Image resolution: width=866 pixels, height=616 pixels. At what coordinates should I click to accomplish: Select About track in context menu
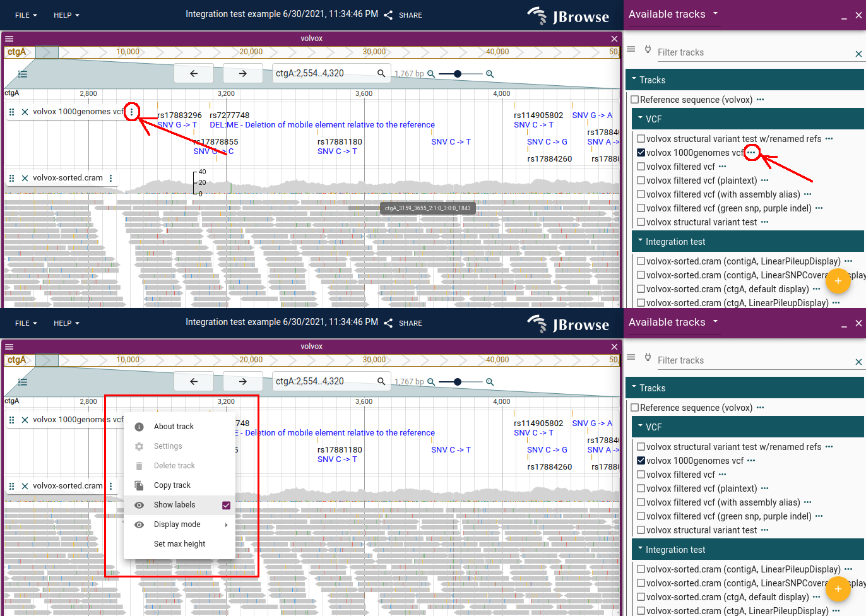[x=179, y=427]
